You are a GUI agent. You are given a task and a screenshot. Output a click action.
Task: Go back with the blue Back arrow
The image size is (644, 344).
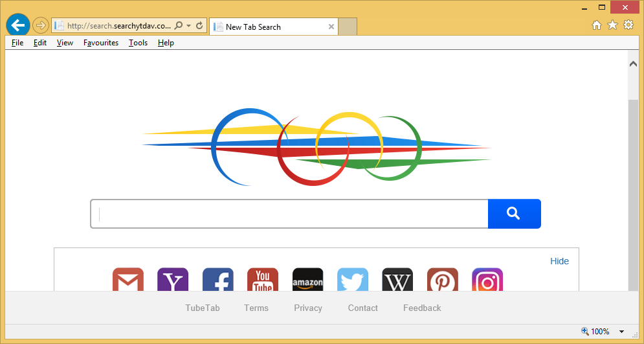coord(17,25)
